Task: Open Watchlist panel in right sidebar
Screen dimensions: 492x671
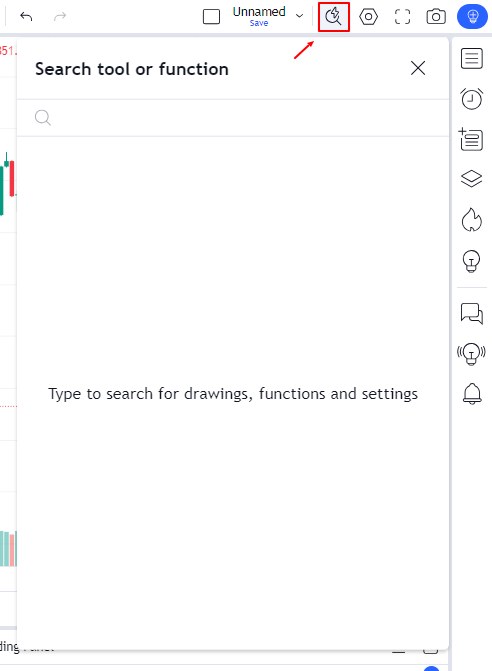Action: [x=472, y=58]
